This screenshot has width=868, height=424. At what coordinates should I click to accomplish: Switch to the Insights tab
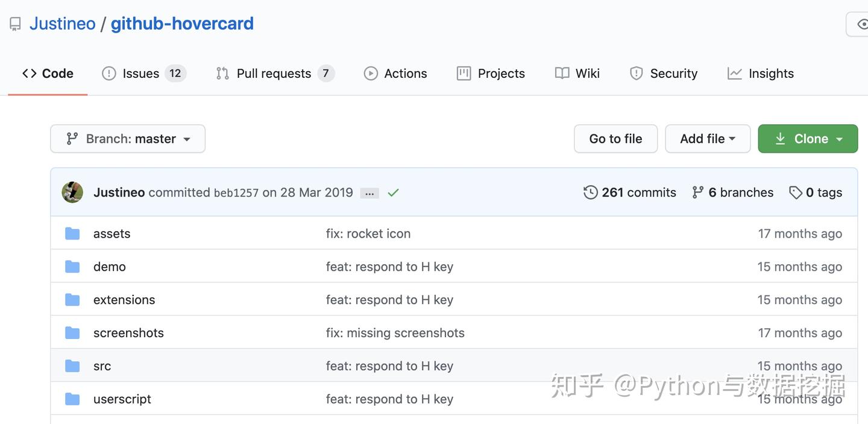(x=770, y=73)
